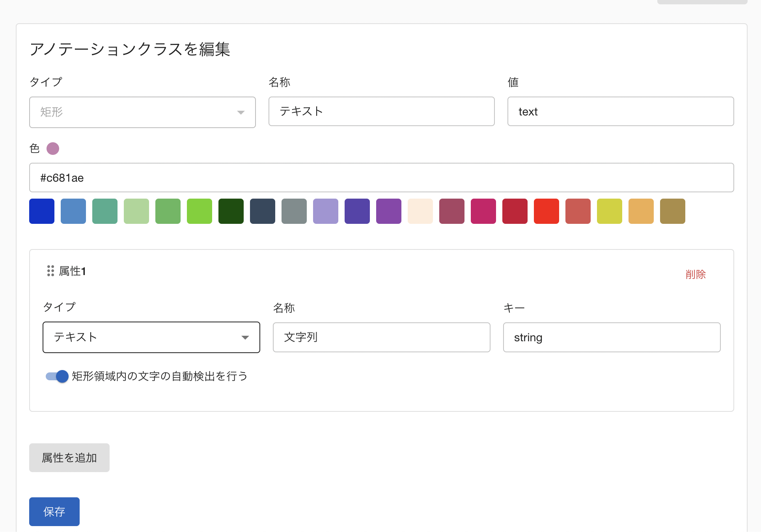
Task: Click the hex color input #c681ae
Action: point(381,178)
